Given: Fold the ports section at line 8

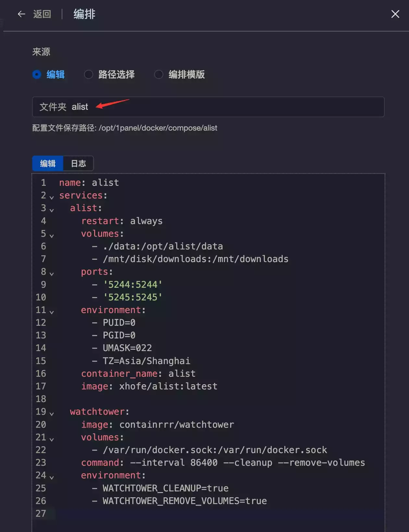Looking at the screenshot, I should pos(52,273).
